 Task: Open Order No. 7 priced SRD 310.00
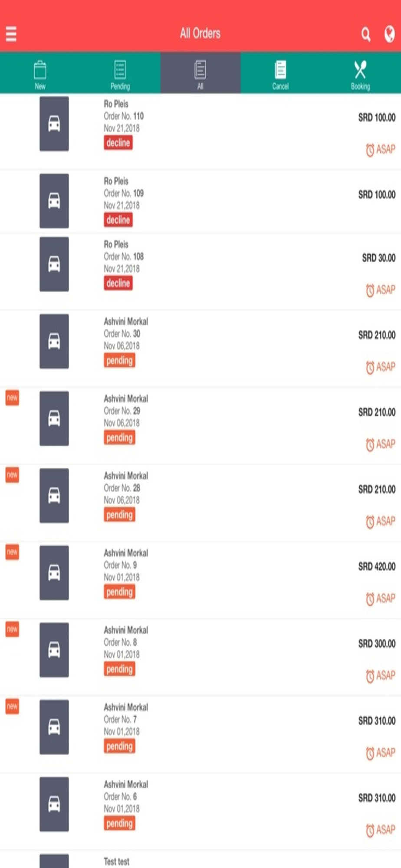[x=200, y=734]
